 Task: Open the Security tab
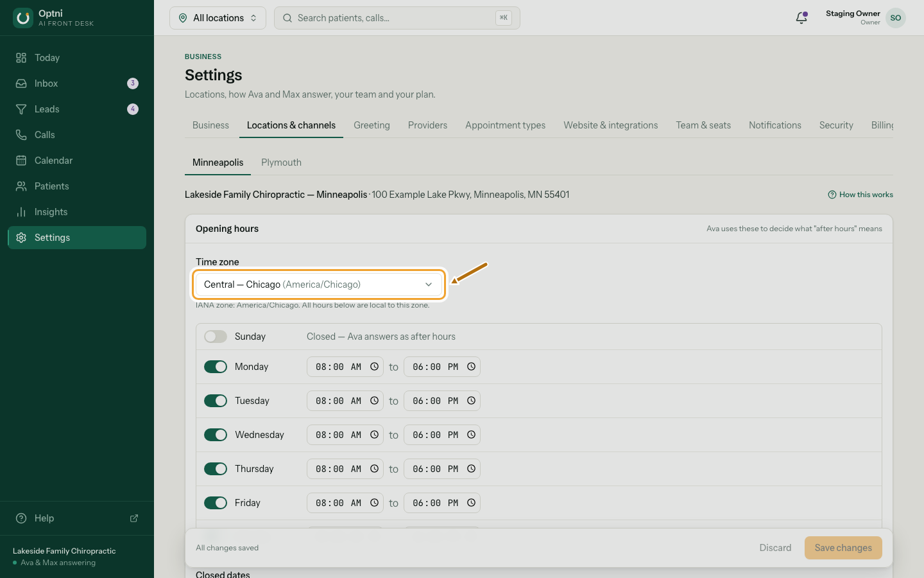(836, 125)
